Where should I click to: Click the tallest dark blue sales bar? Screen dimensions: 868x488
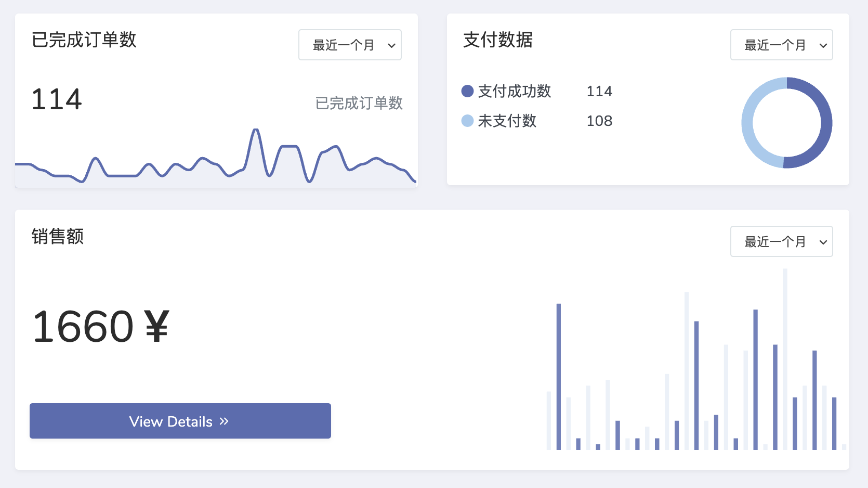[559, 375]
